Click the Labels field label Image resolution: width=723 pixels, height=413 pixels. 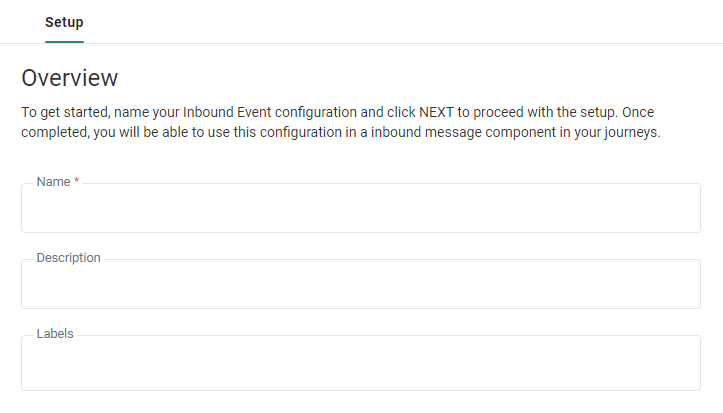[55, 334]
